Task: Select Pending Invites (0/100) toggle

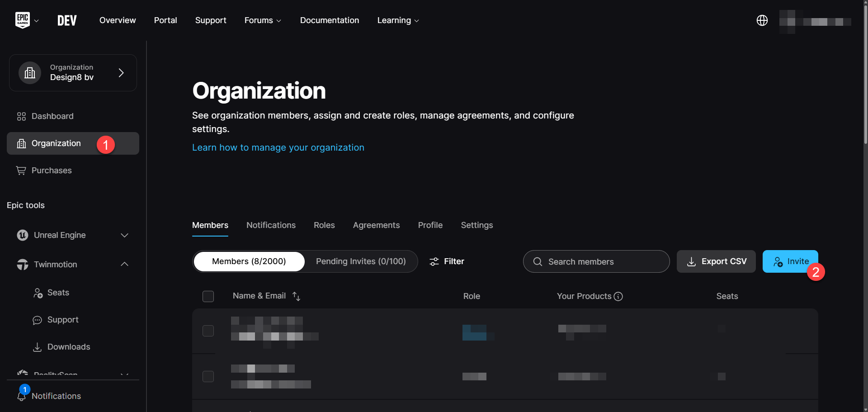Action: pyautogui.click(x=361, y=261)
